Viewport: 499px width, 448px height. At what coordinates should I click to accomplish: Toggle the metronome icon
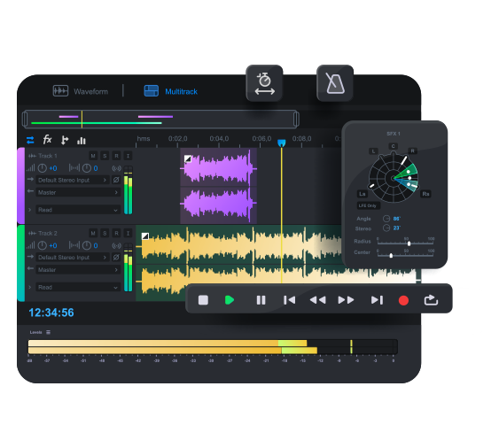point(335,83)
